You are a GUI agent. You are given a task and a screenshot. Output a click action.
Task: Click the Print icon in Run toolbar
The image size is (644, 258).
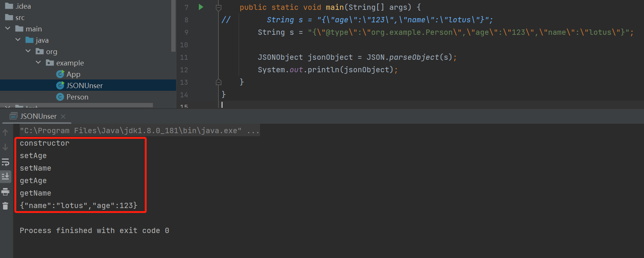pyautogui.click(x=5, y=192)
